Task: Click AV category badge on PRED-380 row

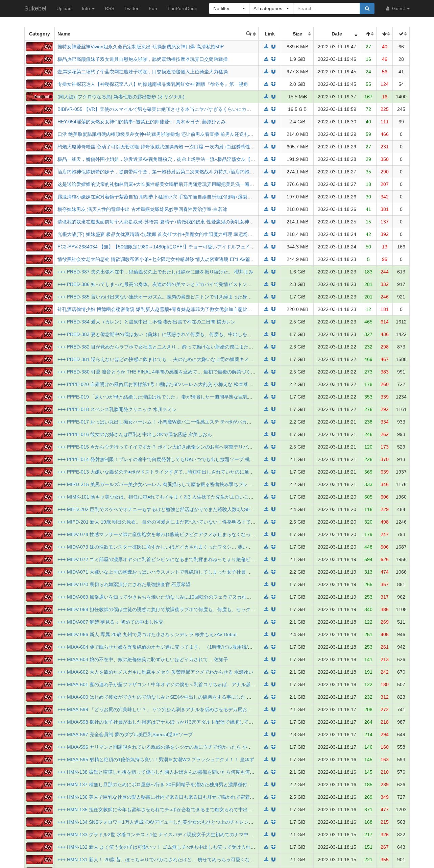Action: click(40, 372)
